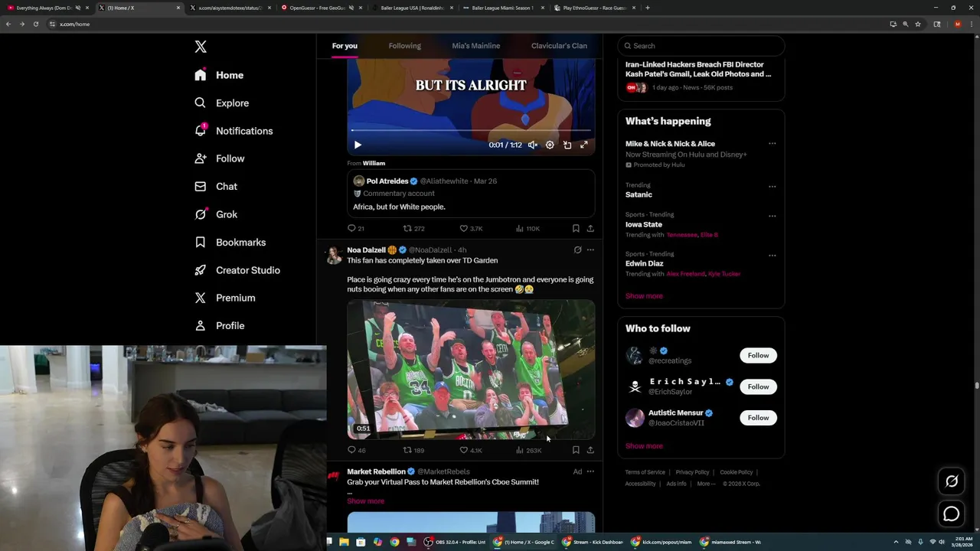
Task: Open more options on Noa Dalzell post
Action: click(590, 249)
